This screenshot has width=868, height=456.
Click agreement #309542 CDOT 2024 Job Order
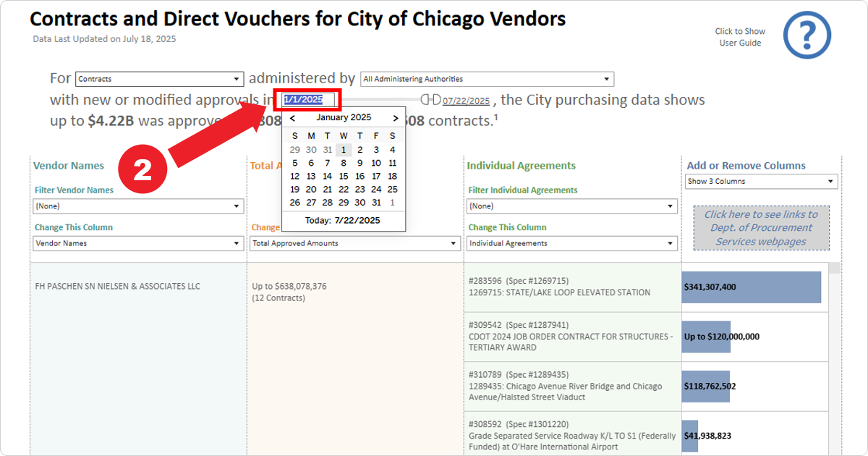tap(572, 337)
